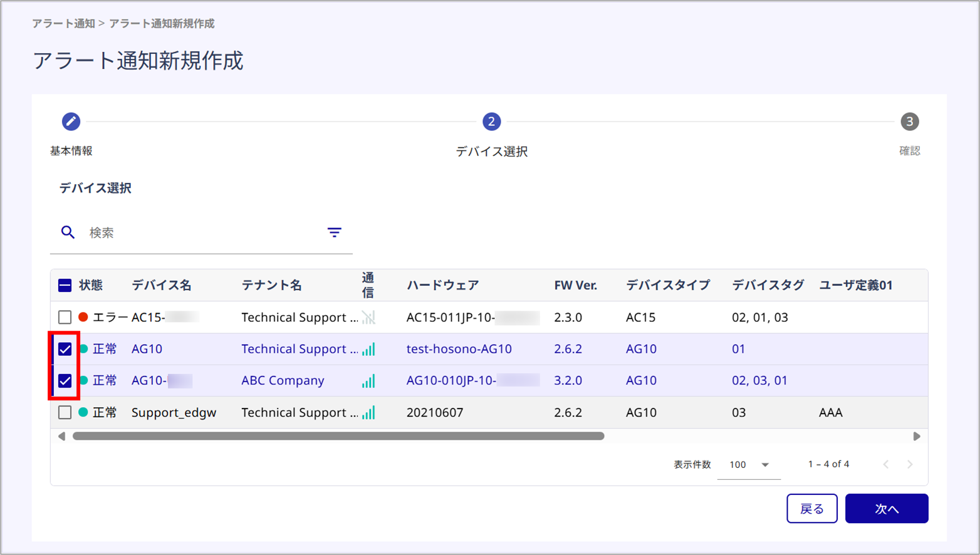Image resolution: width=980 pixels, height=555 pixels.
Task: Click the signal icon in AC15 row
Action: (368, 318)
